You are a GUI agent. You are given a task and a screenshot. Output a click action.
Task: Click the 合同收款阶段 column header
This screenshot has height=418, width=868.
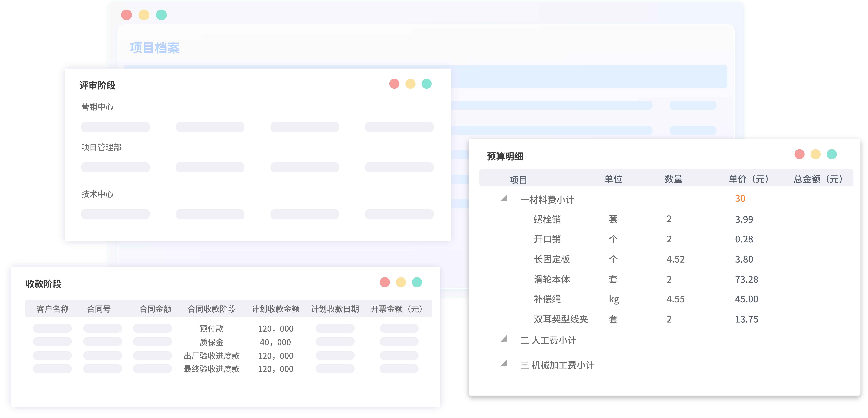point(212,309)
